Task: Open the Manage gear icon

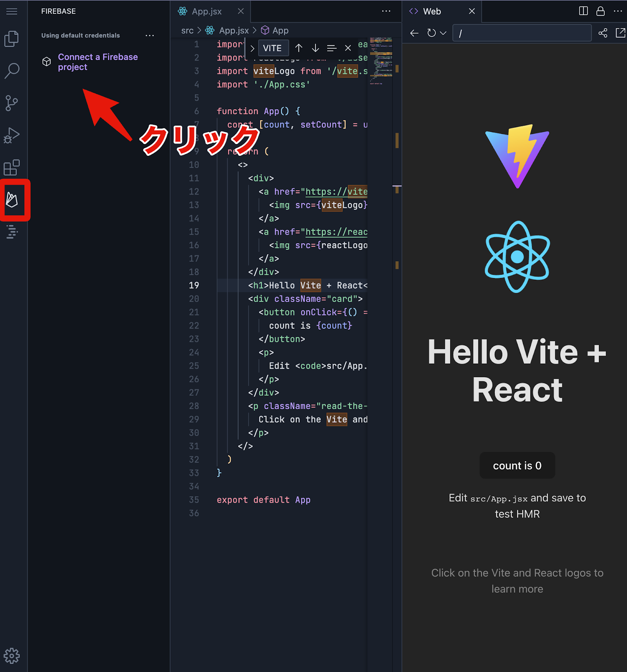Action: pyautogui.click(x=12, y=656)
